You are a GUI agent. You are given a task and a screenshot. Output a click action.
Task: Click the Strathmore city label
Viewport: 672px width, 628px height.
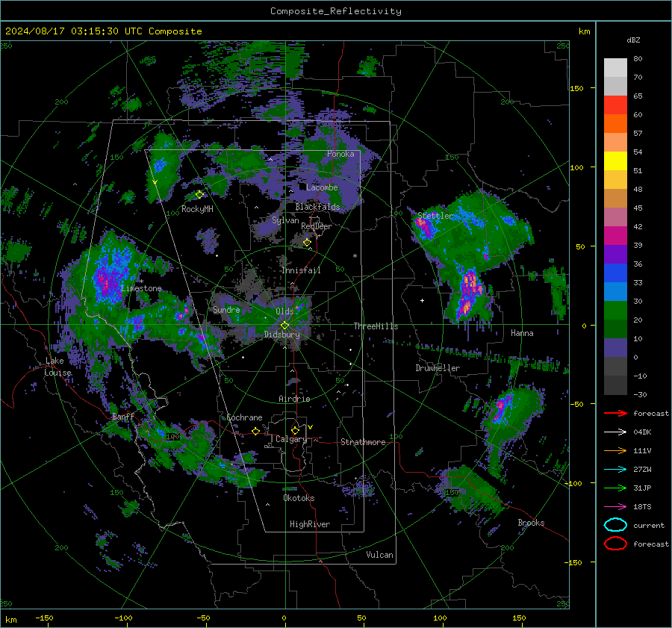tap(363, 442)
